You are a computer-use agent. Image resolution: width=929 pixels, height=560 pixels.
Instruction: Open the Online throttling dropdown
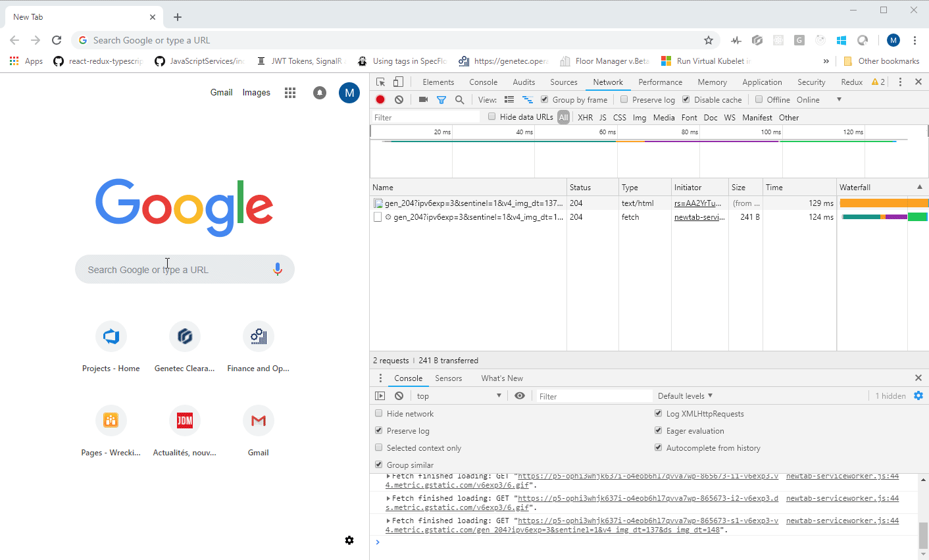click(x=818, y=100)
